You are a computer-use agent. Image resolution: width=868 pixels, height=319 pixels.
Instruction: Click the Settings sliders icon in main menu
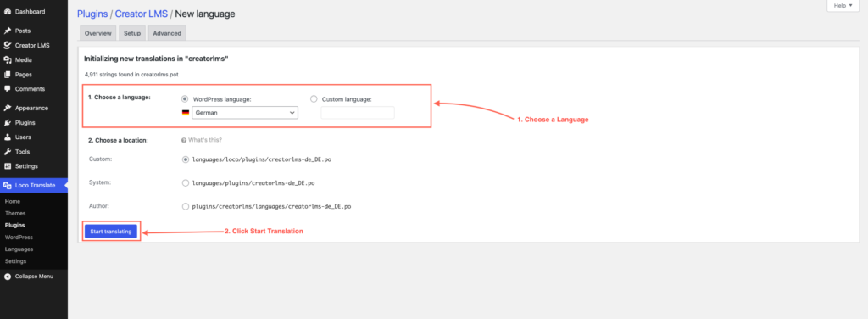click(x=8, y=166)
